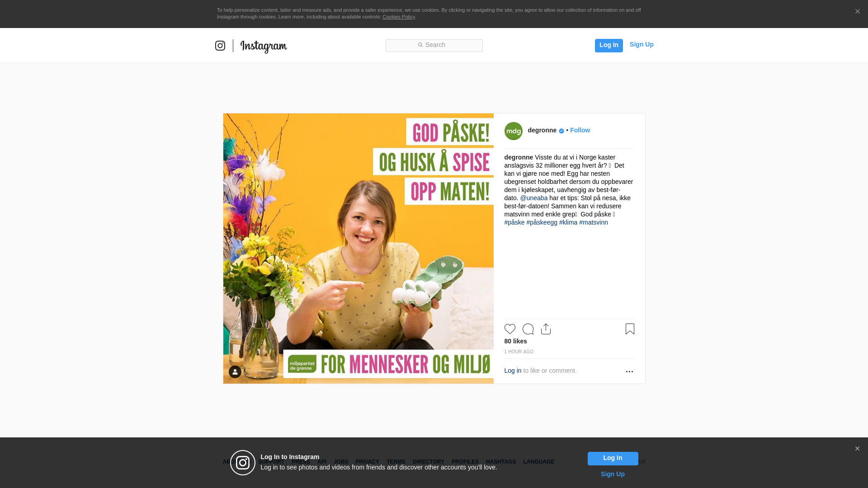This screenshot has height=488, width=868.
Task: Open the degronne mdg profile avatar
Action: tap(513, 131)
